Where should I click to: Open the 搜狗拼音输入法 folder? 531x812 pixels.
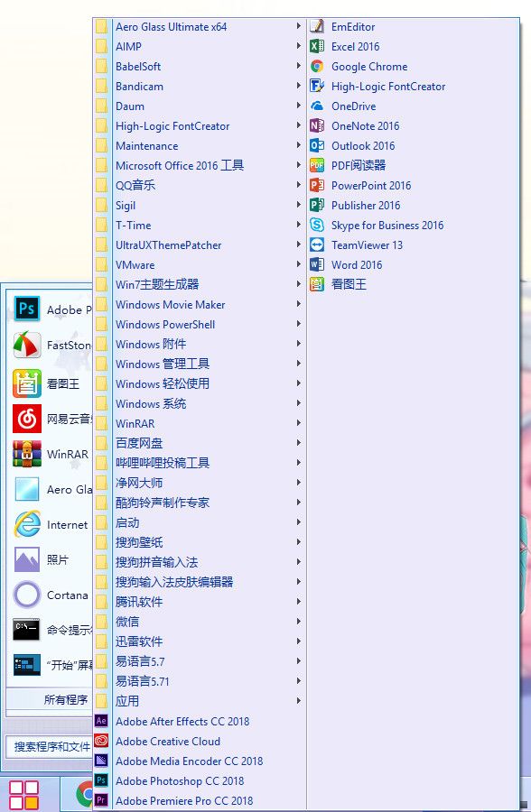200,562
